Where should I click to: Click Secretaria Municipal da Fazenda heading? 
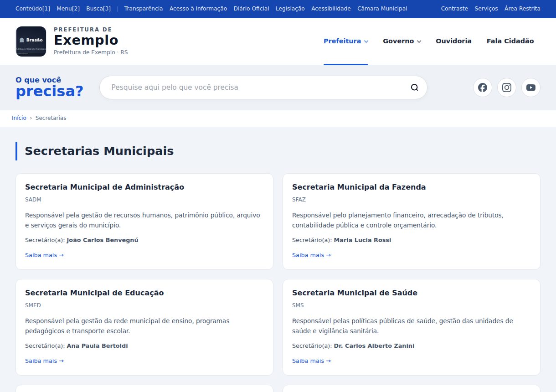pos(359,187)
